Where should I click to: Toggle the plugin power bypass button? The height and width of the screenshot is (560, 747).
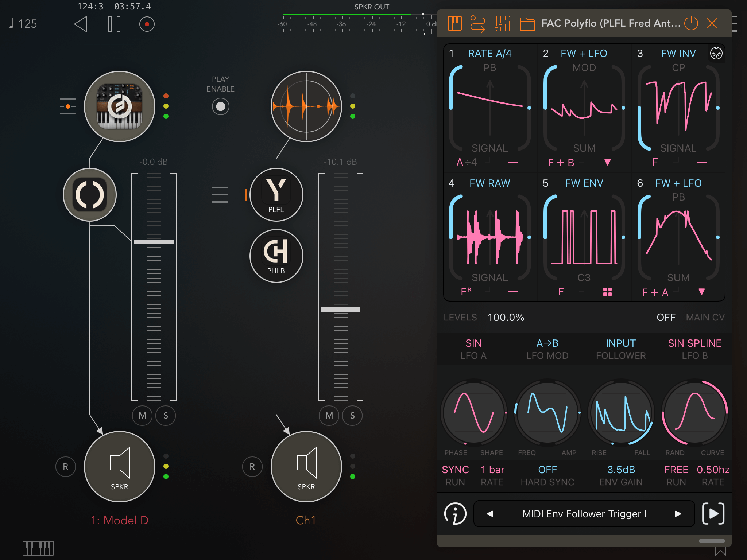click(x=691, y=23)
